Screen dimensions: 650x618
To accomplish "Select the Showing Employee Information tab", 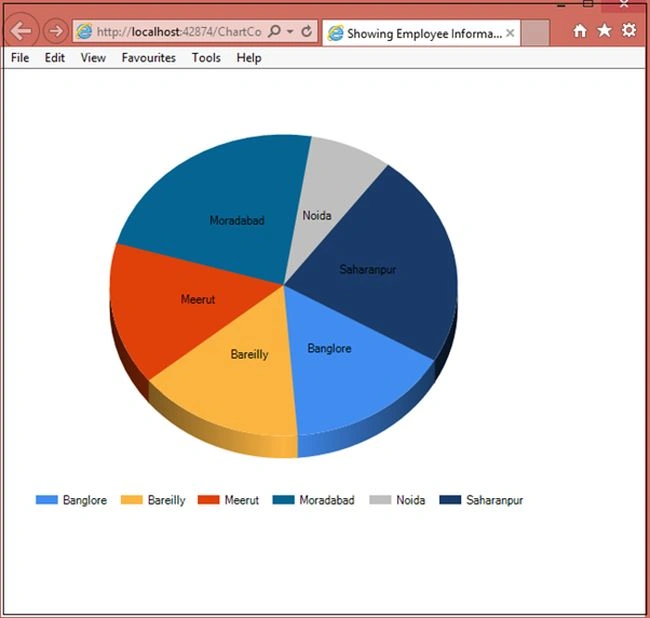I will 421,33.
